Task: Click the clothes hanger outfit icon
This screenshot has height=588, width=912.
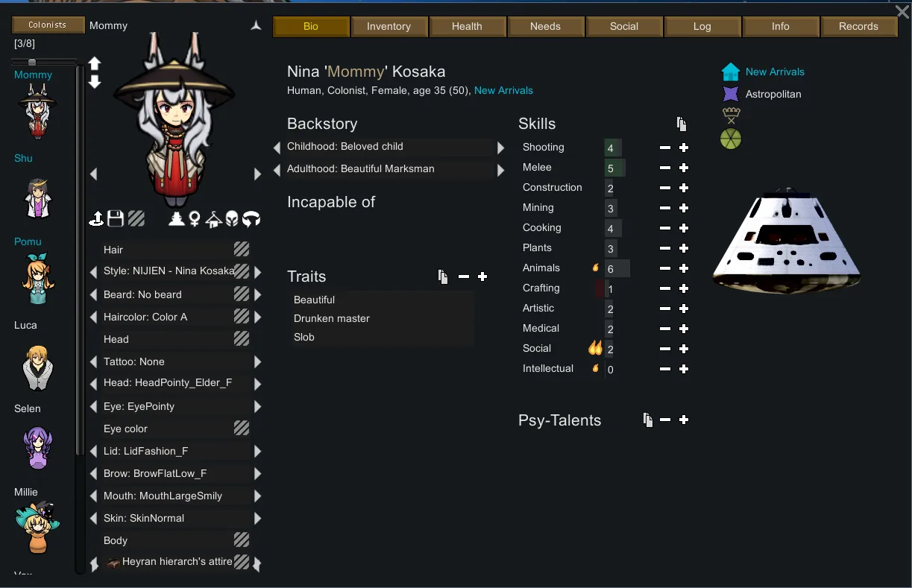Action: point(213,218)
